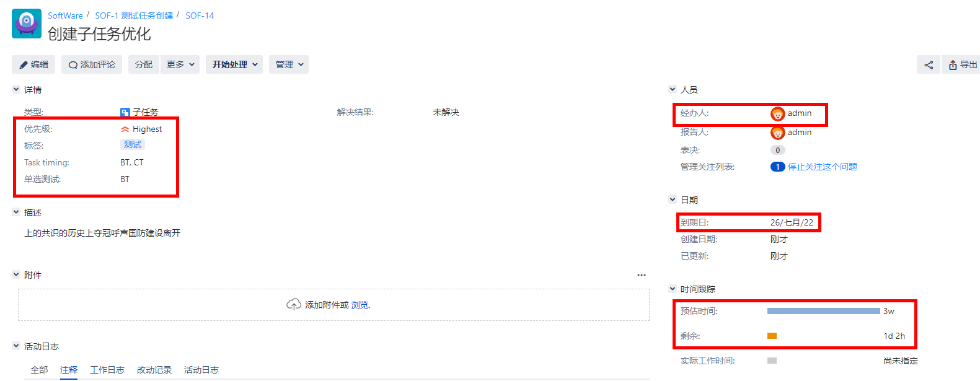
Task: Click 停止关注这个问题 link
Action: 823,167
